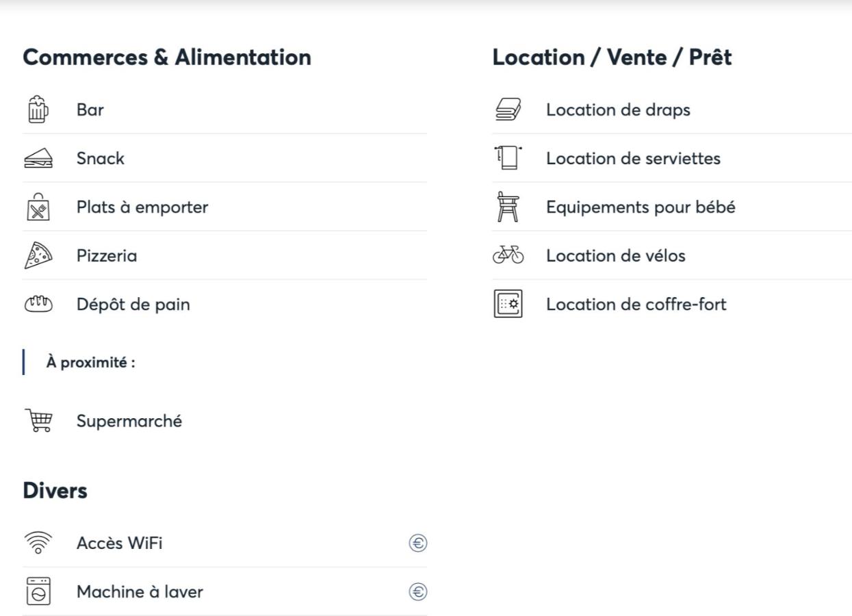The height and width of the screenshot is (616, 852).
Task: Click the washing machine icon
Action: coord(38,592)
